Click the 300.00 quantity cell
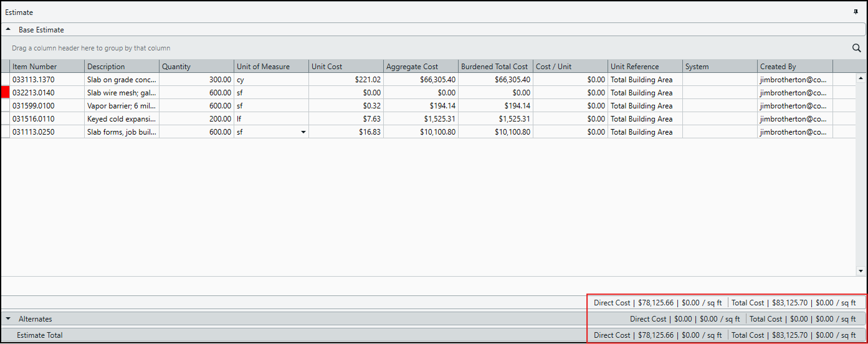 coord(196,80)
